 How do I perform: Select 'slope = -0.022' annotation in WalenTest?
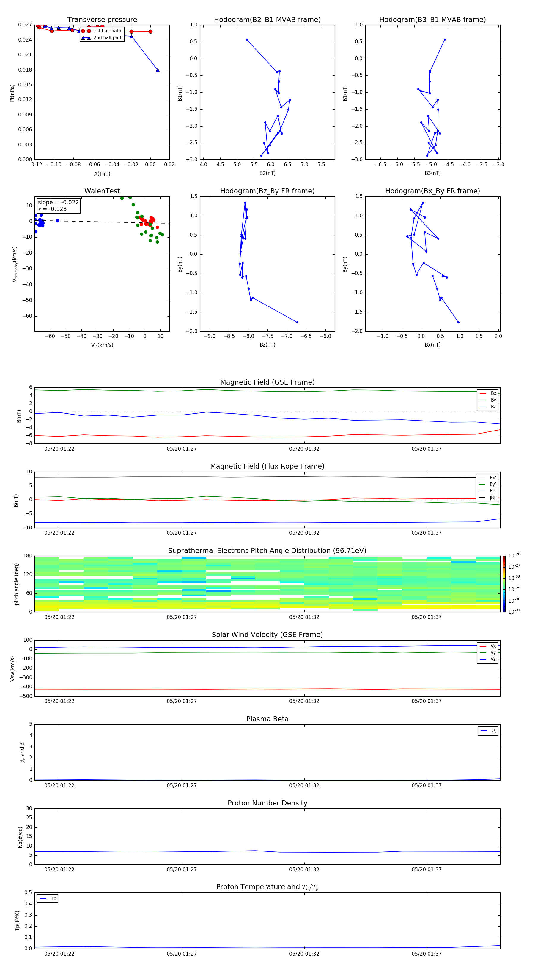(x=58, y=203)
